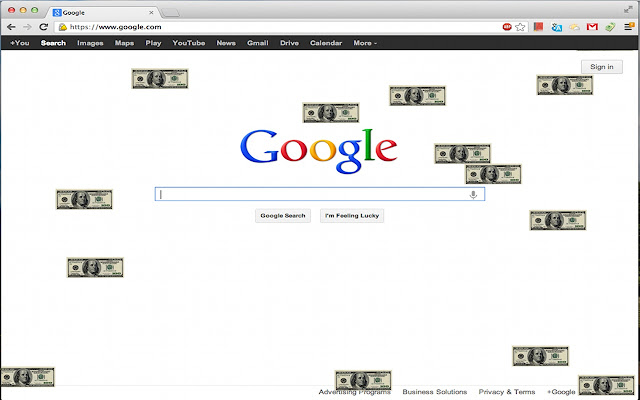This screenshot has width=640, height=400.
Task: Open the Chrome hamburger menu
Action: [629, 27]
